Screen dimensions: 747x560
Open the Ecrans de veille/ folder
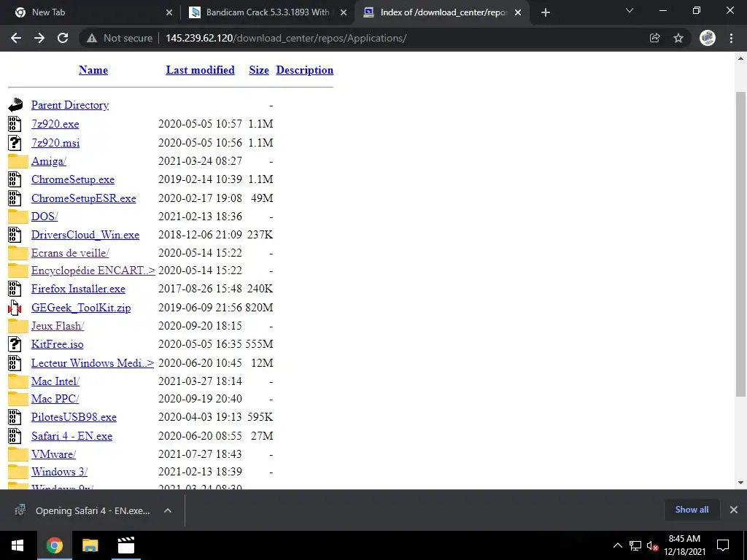[x=71, y=253]
